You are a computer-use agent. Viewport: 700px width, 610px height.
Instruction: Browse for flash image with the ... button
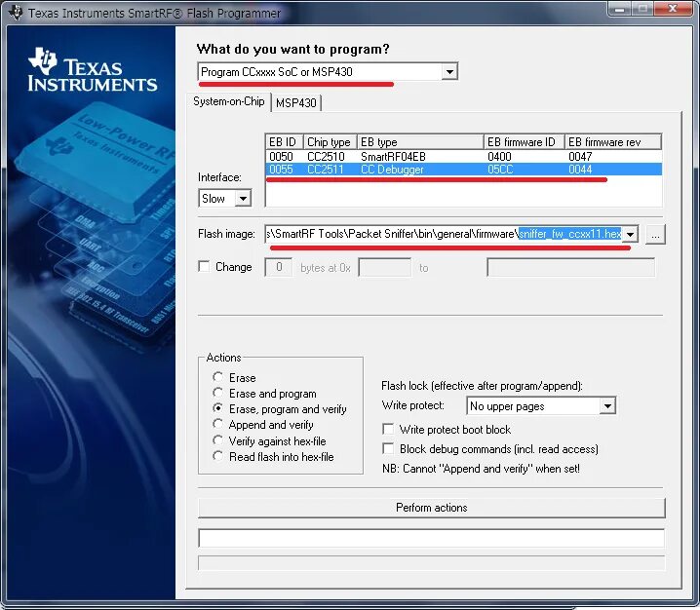tap(655, 234)
